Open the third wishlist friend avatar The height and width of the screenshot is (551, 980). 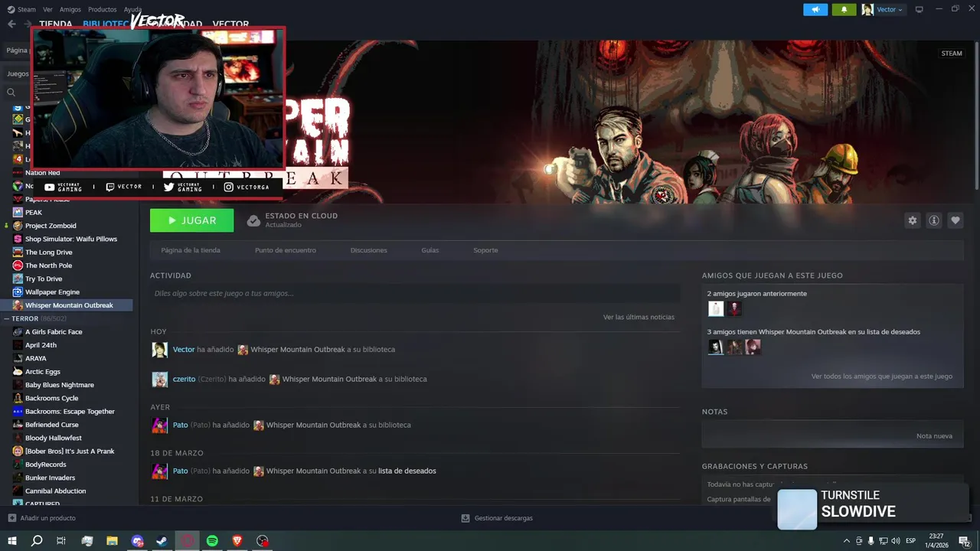pos(753,347)
